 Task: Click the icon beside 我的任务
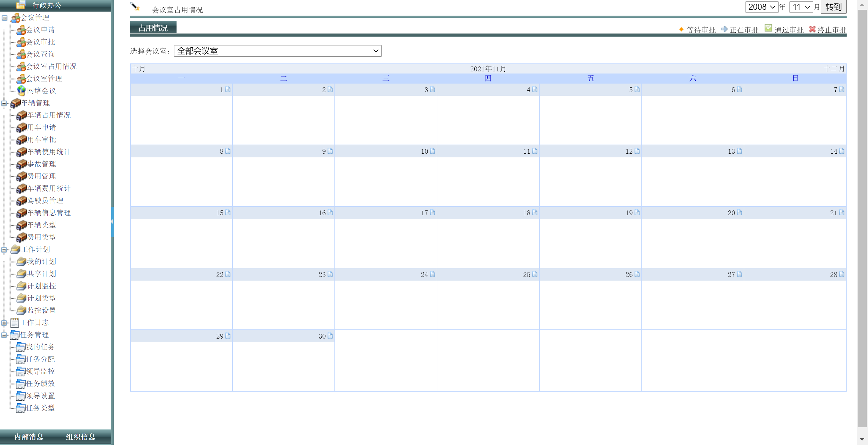(20, 347)
